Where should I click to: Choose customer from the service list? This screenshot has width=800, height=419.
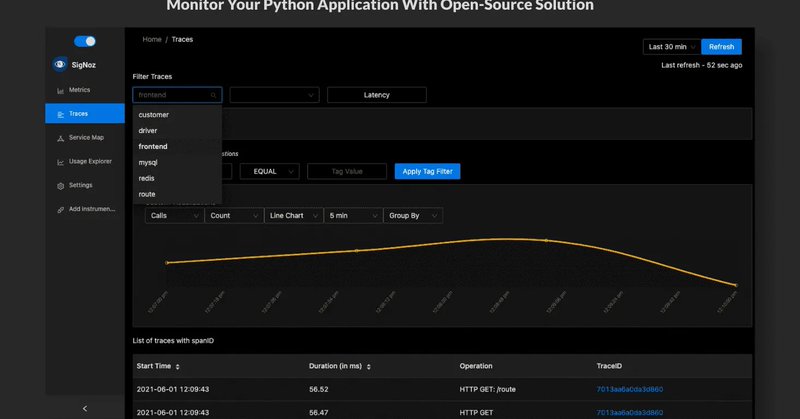click(x=177, y=115)
